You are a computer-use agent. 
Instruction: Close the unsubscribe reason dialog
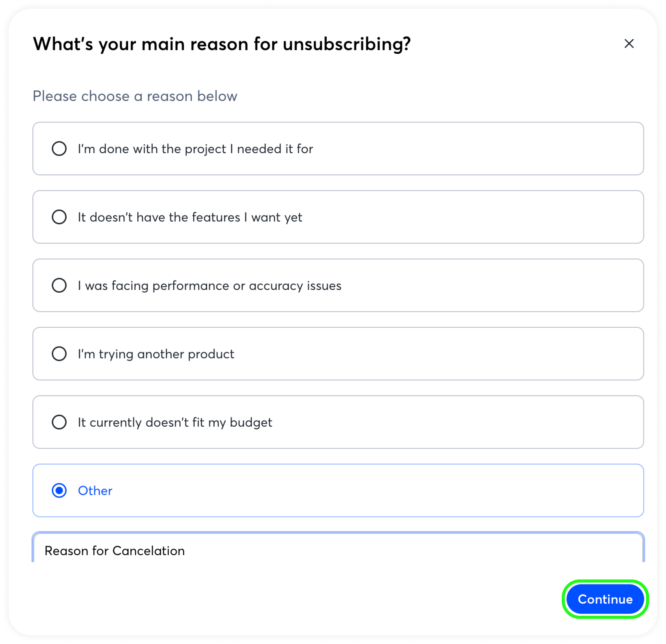pyautogui.click(x=629, y=44)
